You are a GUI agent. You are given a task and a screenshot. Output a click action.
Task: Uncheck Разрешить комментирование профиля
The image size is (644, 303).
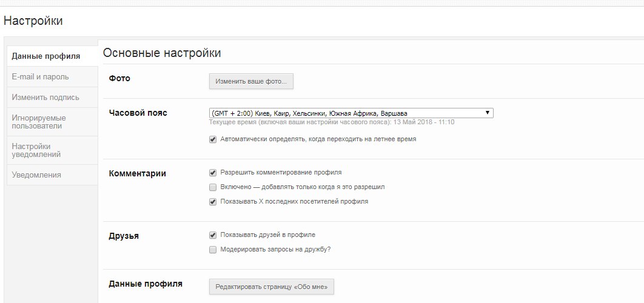point(213,173)
